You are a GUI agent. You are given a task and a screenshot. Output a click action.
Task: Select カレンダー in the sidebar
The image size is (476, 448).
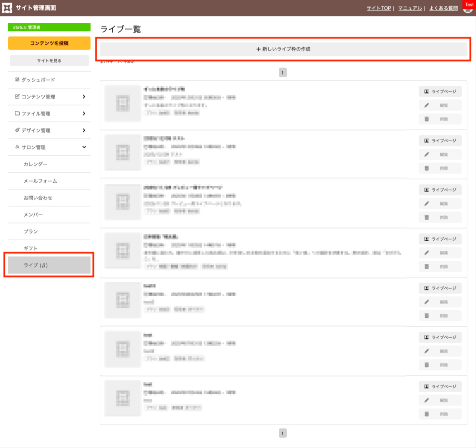pyautogui.click(x=35, y=164)
